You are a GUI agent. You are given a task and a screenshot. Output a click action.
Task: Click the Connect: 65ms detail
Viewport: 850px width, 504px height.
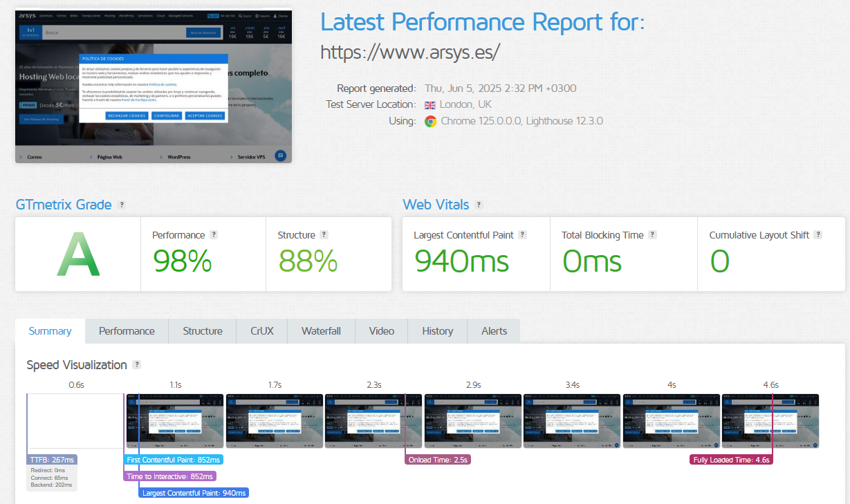[x=48, y=478]
